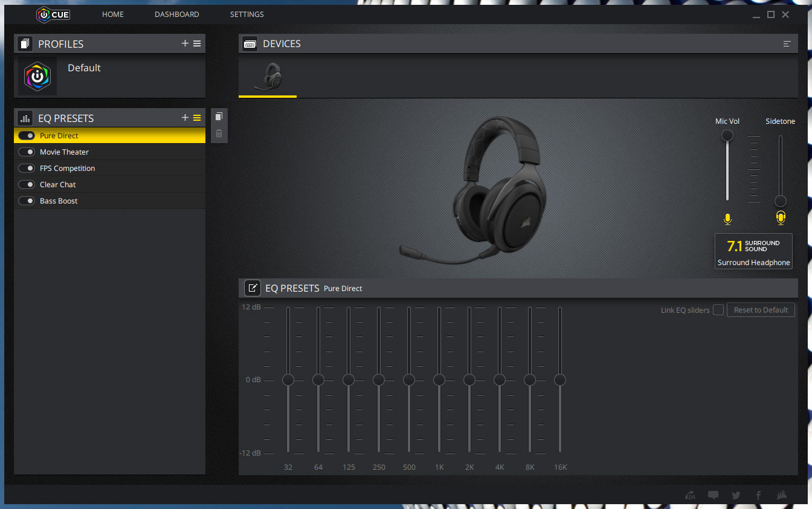Maximize the iCUE window
This screenshot has height=509, width=812.
tap(771, 14)
